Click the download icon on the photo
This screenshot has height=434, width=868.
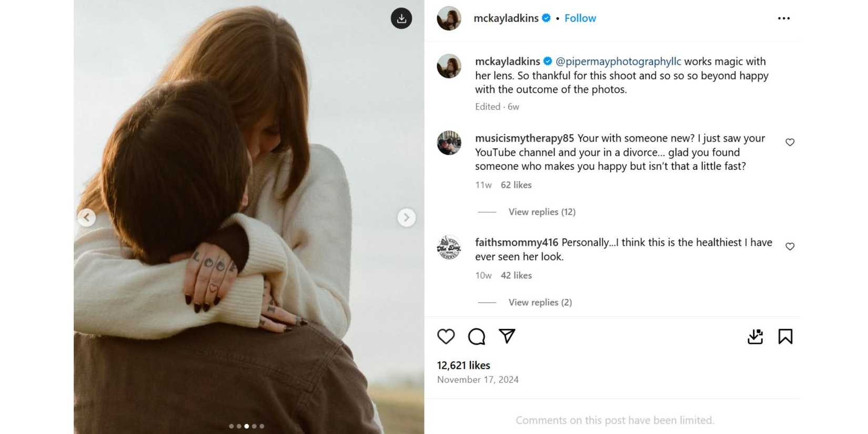(401, 18)
